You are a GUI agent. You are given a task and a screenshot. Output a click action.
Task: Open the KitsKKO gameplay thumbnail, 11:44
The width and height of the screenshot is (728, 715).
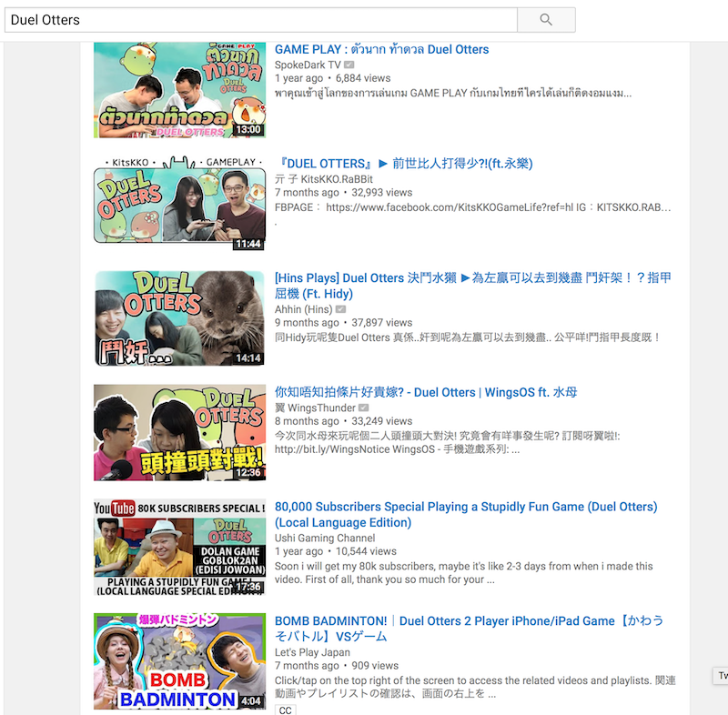pyautogui.click(x=179, y=203)
